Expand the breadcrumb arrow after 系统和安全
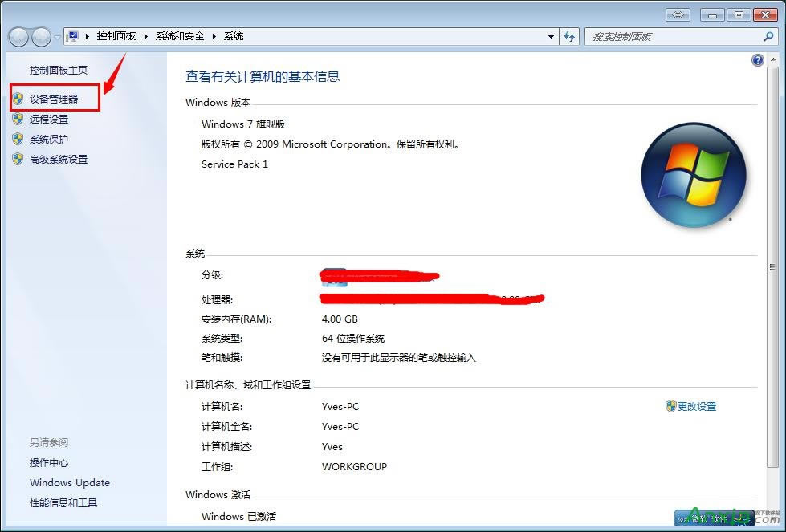 [x=214, y=36]
